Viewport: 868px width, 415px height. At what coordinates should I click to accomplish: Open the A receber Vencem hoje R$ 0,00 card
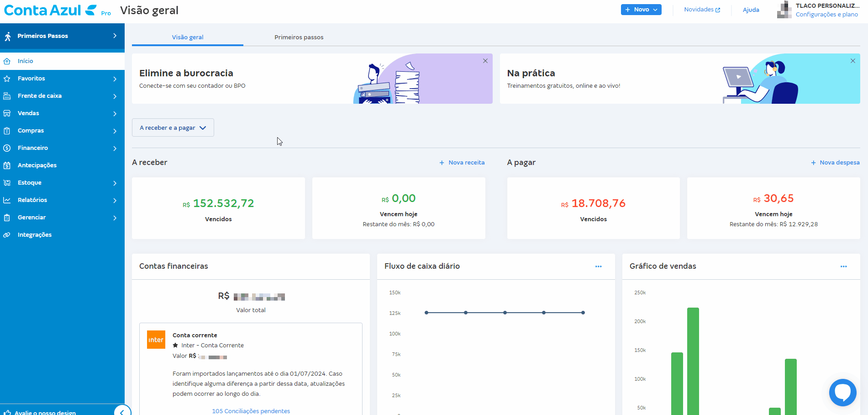[x=399, y=208]
